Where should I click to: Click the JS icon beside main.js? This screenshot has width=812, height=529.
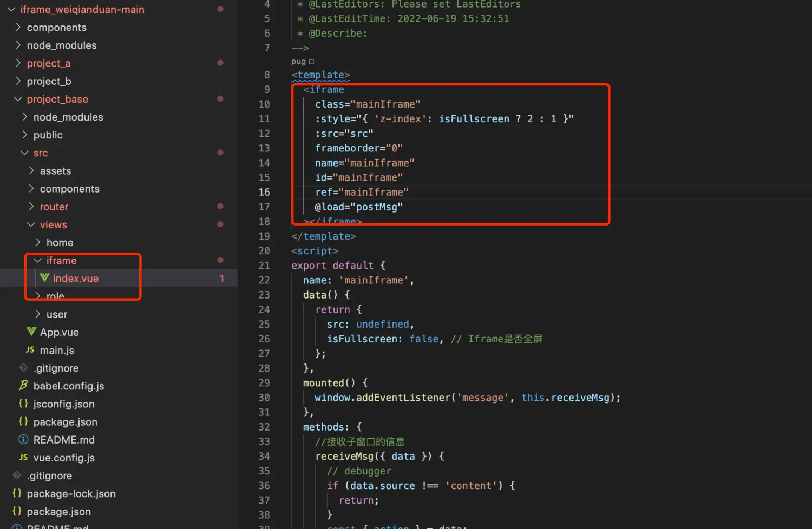(x=30, y=350)
